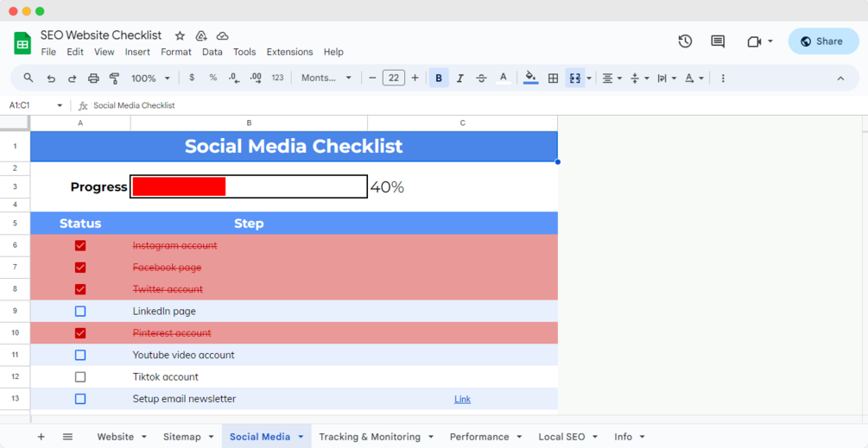Collapse the toolbar with the chevron

(x=840, y=79)
